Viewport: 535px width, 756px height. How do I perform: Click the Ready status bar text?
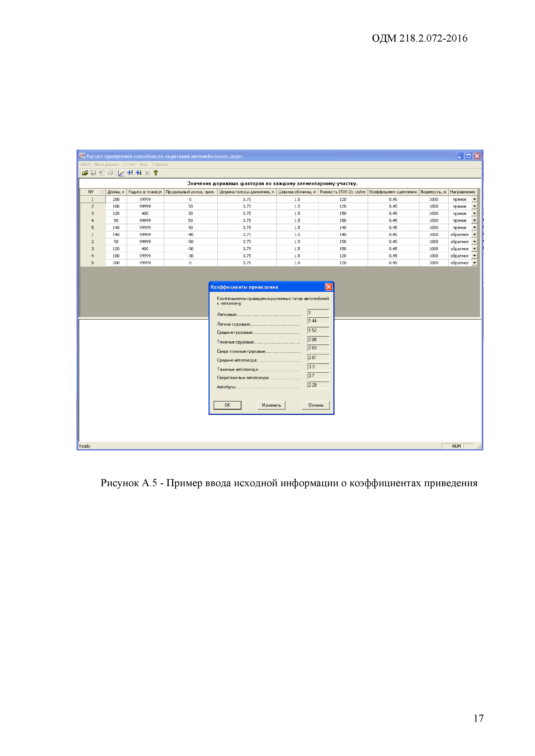84,446
